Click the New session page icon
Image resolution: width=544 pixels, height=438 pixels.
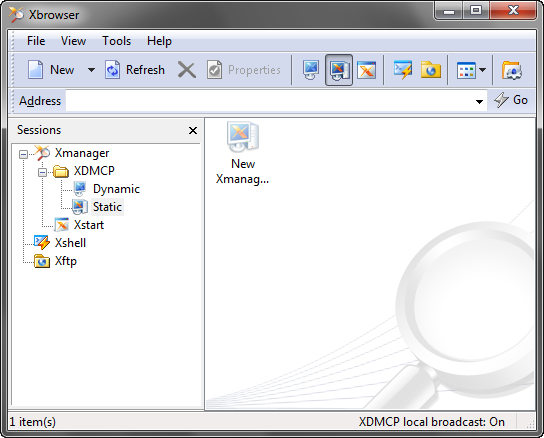click(36, 69)
